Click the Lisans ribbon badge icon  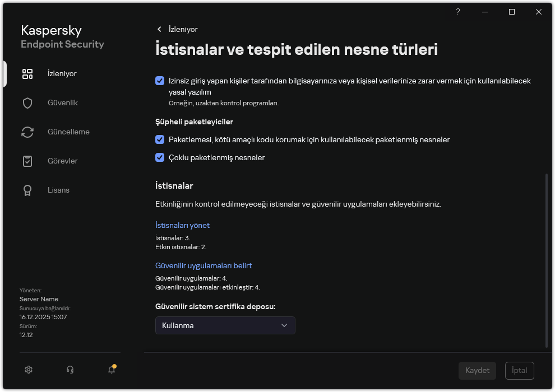27,190
